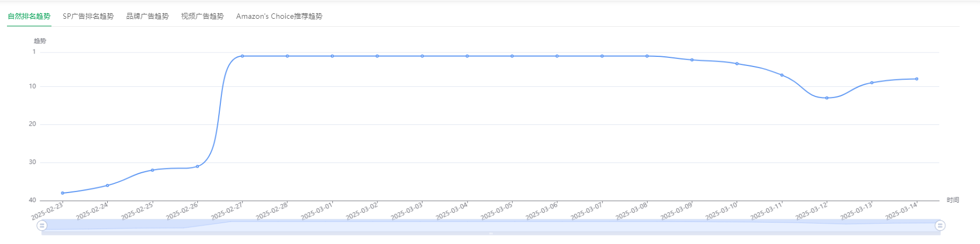The image size is (980, 244).
Task: Select the 2025-02-26 data point
Action: [x=197, y=166]
